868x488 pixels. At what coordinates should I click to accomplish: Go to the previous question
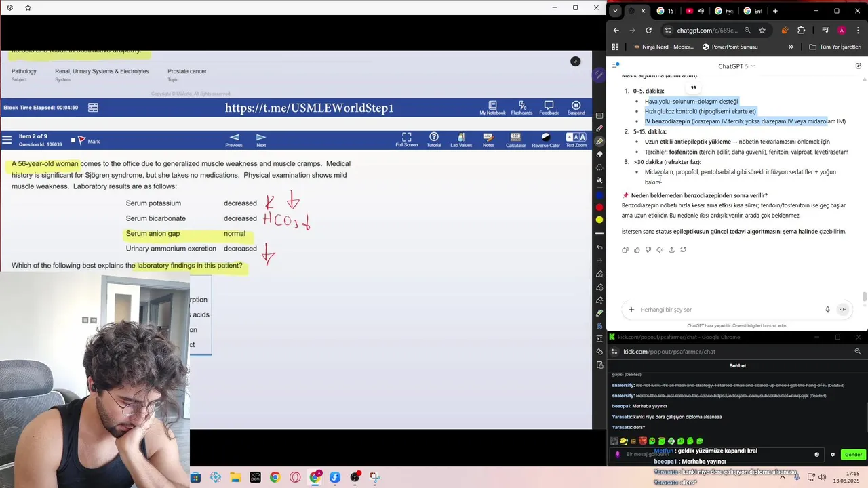click(234, 140)
